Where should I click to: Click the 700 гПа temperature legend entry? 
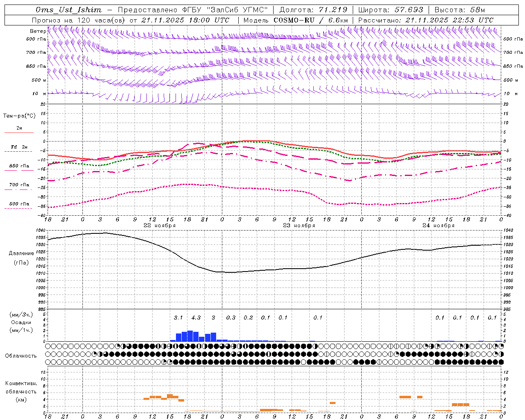click(19, 185)
